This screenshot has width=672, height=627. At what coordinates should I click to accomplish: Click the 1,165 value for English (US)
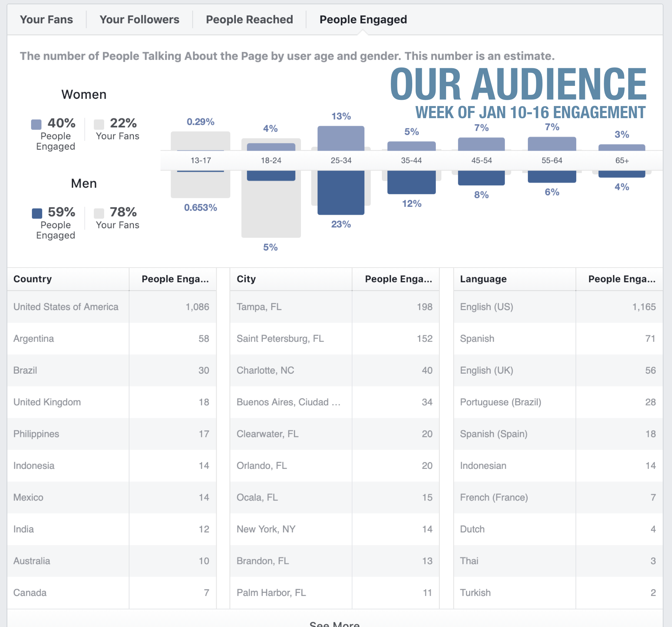[644, 307]
